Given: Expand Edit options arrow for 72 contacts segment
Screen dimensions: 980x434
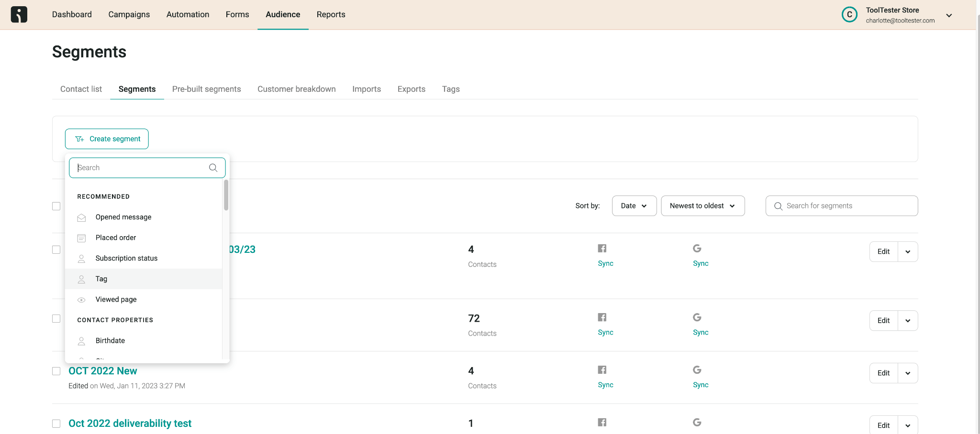Looking at the screenshot, I should click(908, 320).
